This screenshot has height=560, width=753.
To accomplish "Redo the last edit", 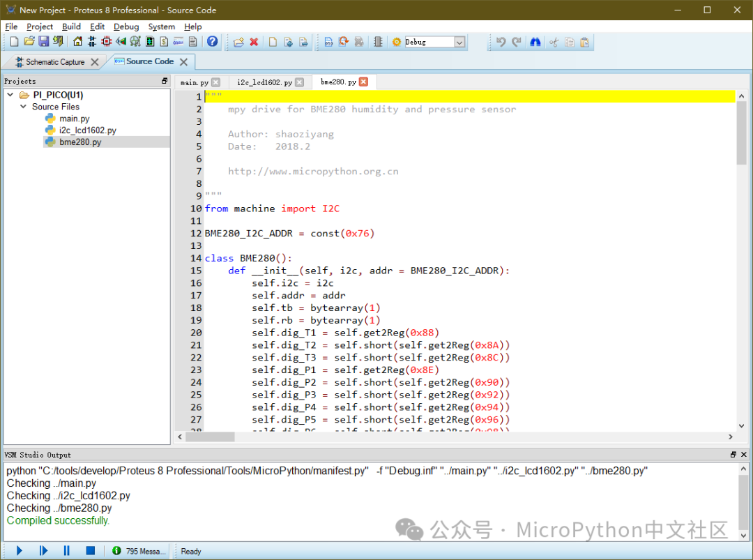I will (x=516, y=43).
